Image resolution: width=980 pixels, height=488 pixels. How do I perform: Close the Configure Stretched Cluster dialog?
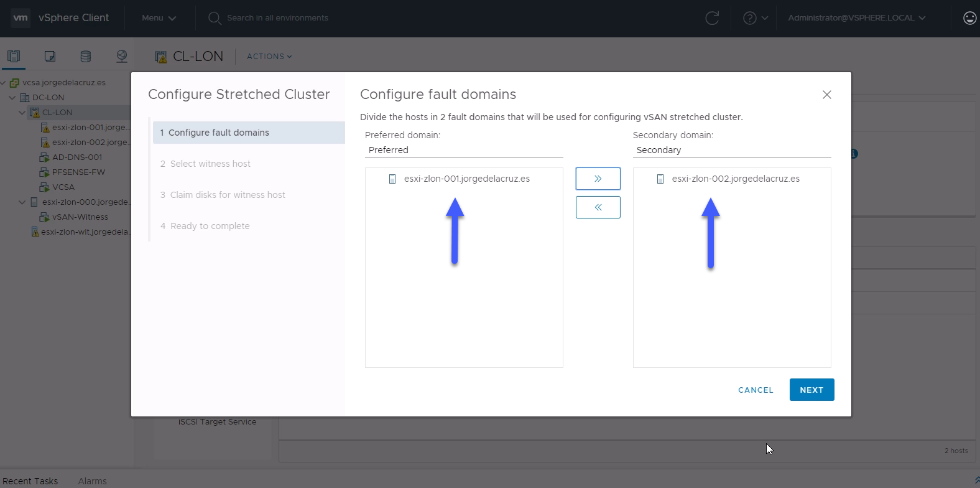827,95
